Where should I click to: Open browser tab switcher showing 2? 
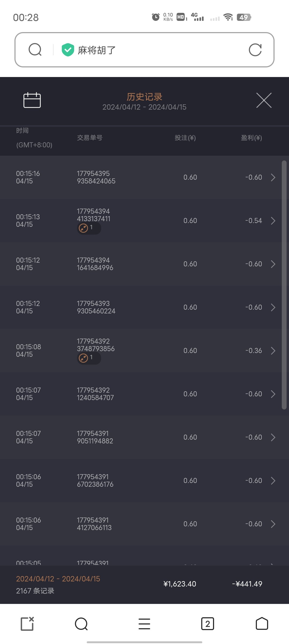pyautogui.click(x=207, y=624)
